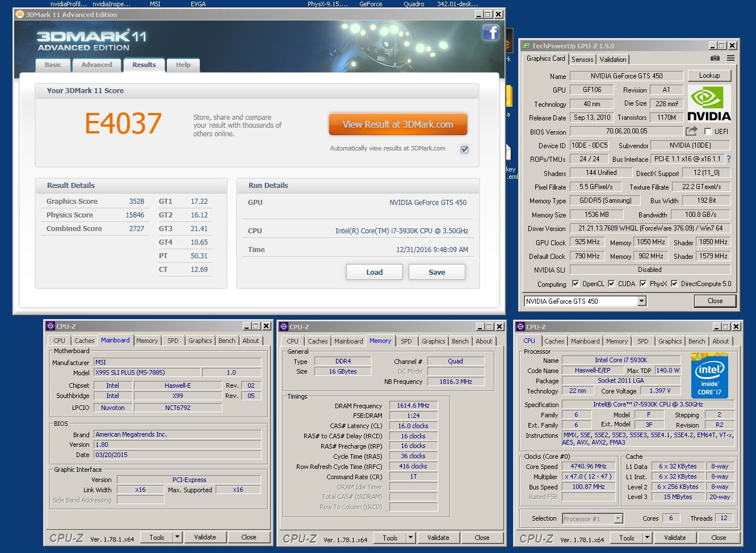Click the Memory Size value 1536 MB
This screenshot has width=756, height=553.
pyautogui.click(x=597, y=215)
